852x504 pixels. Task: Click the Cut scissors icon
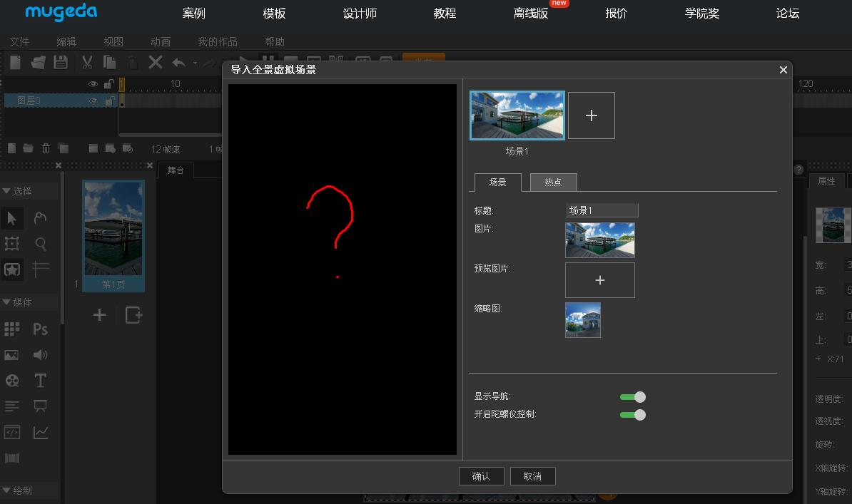pyautogui.click(x=87, y=63)
